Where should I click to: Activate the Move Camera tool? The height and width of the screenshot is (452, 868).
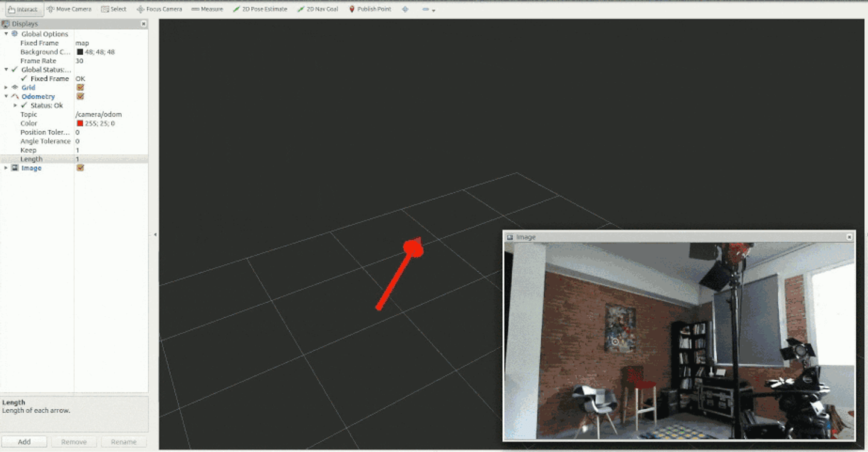tap(68, 9)
